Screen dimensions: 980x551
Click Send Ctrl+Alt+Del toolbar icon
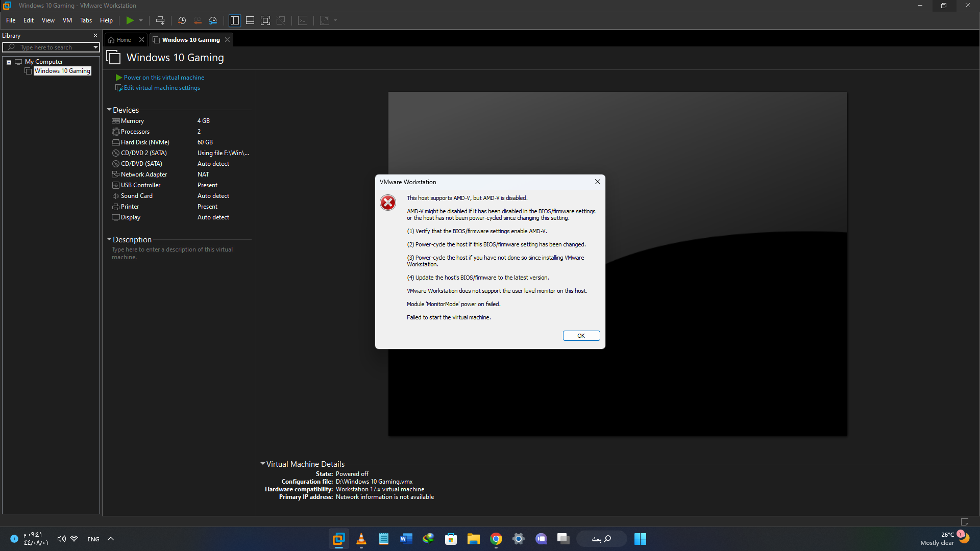click(160, 20)
